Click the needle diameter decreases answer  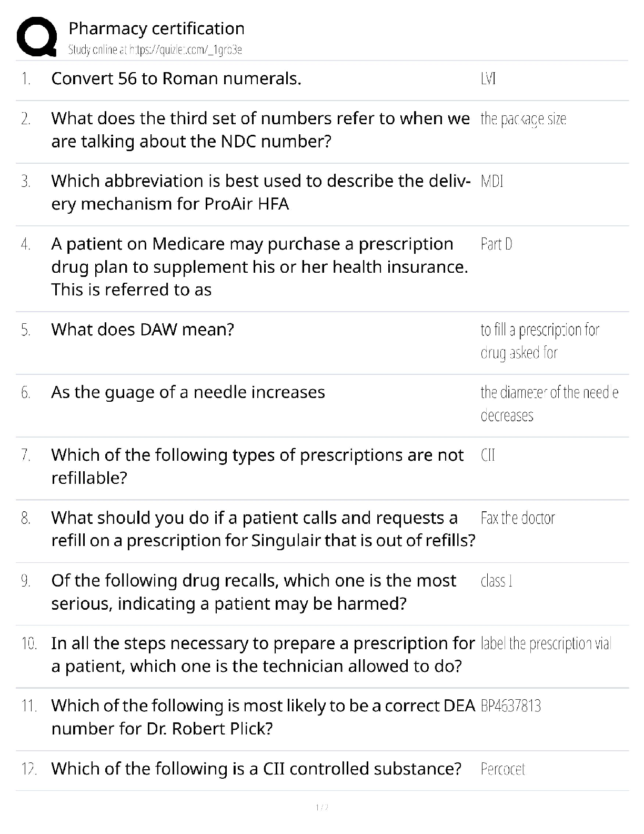(x=550, y=404)
